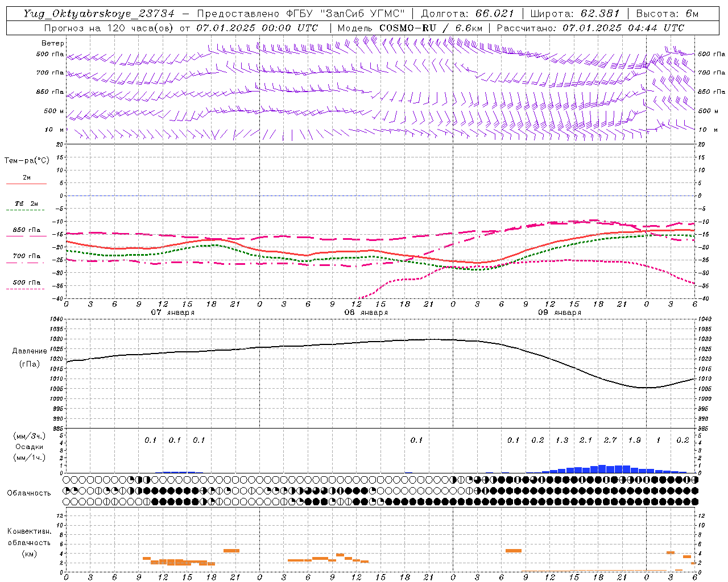Select 1005 on the right pressure axis
The width and height of the screenshot is (728, 582).
click(x=704, y=389)
